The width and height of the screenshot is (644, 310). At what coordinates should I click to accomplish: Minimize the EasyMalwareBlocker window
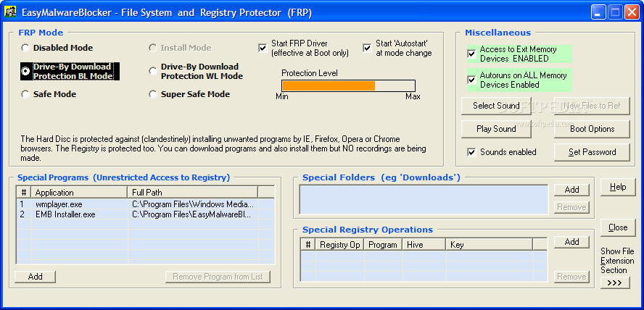[x=598, y=13]
